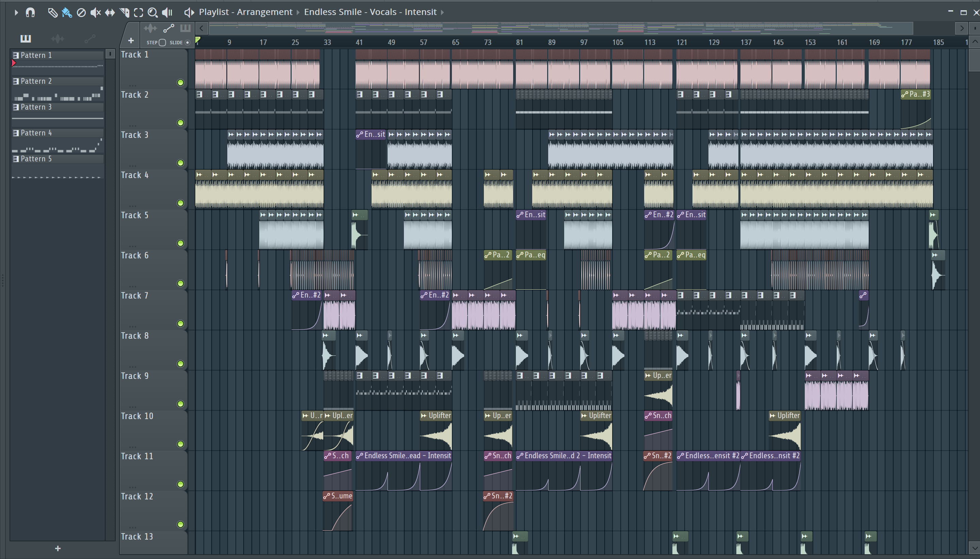This screenshot has width=980, height=559.
Task: Click the Track 10 header label
Action: pyautogui.click(x=137, y=416)
